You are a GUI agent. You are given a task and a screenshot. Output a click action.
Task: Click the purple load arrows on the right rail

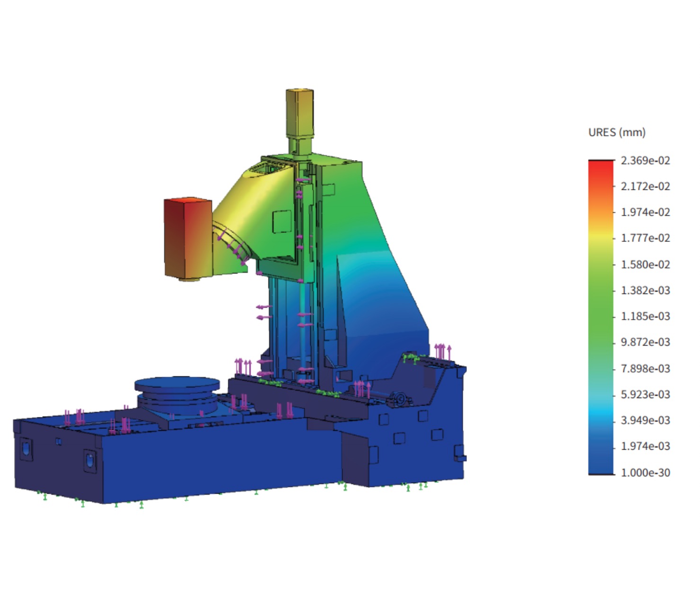pos(442,352)
